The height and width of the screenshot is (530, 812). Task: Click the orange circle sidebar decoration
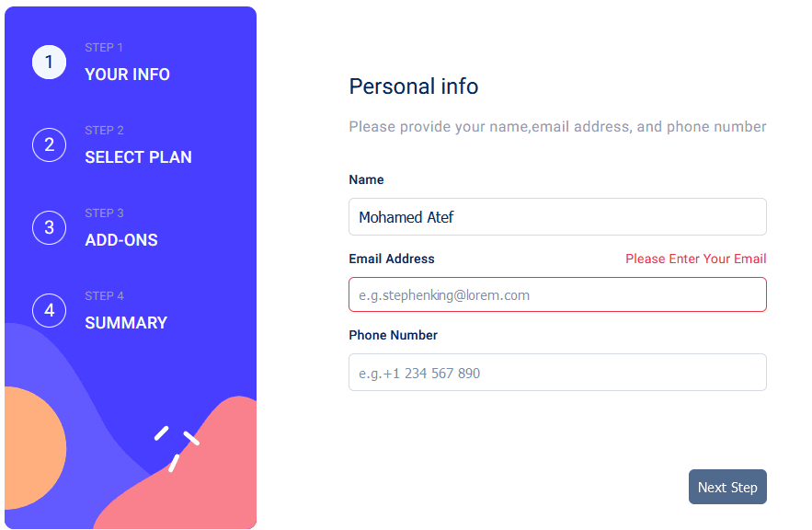coord(34,448)
